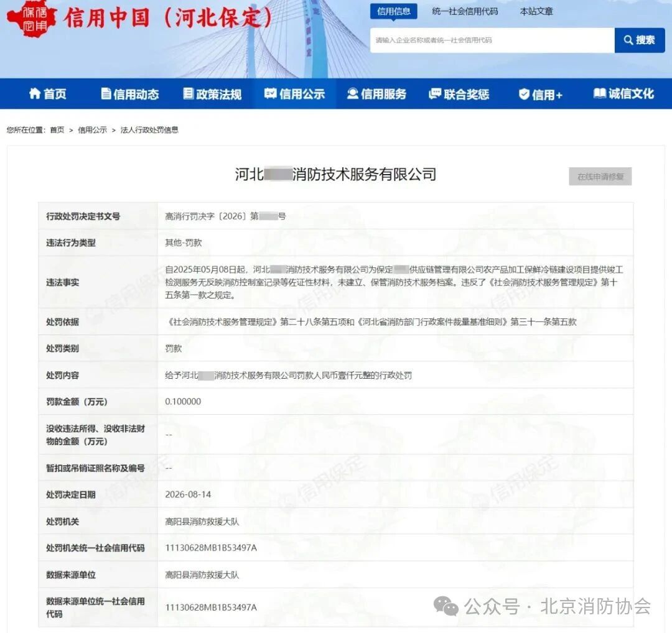
Task: Go to 信用公示 in the breadcrumb
Action: click(x=92, y=130)
